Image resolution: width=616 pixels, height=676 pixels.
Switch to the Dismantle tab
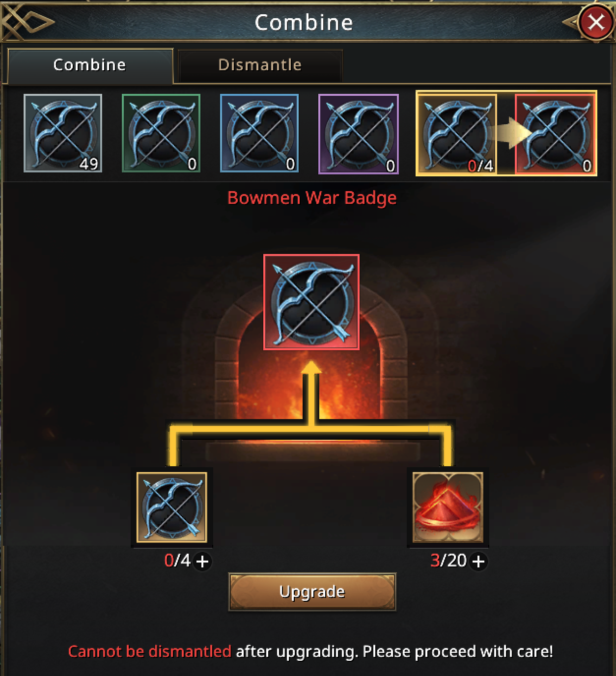tap(260, 65)
